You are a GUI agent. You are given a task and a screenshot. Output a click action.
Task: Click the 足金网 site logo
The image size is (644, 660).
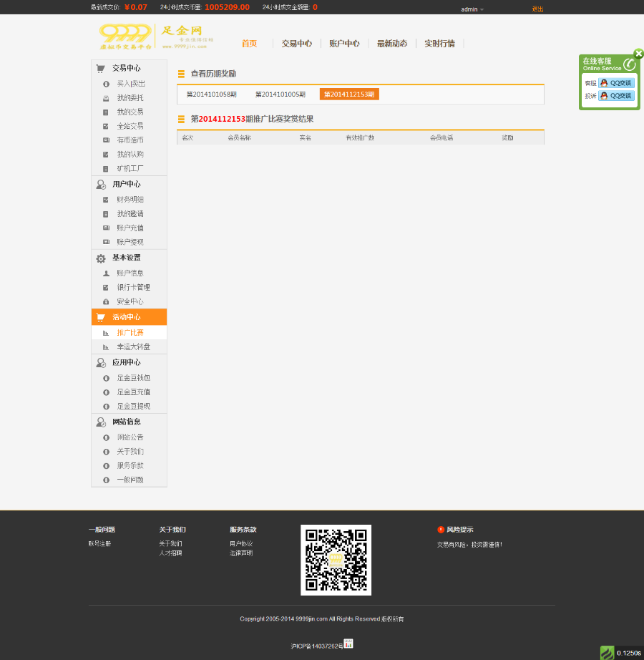point(157,37)
